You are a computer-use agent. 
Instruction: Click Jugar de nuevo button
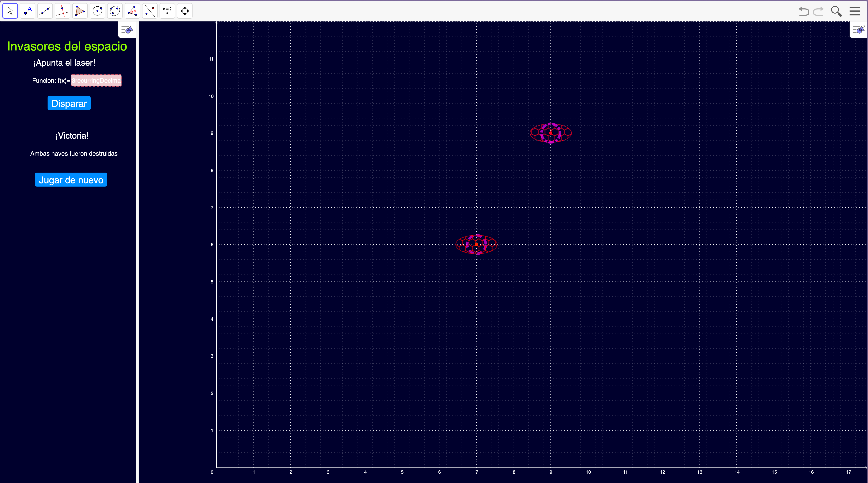tap(71, 180)
